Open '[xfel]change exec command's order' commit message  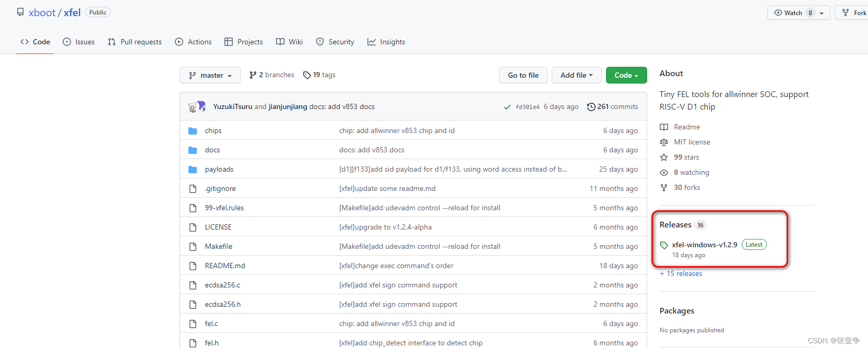(396, 266)
